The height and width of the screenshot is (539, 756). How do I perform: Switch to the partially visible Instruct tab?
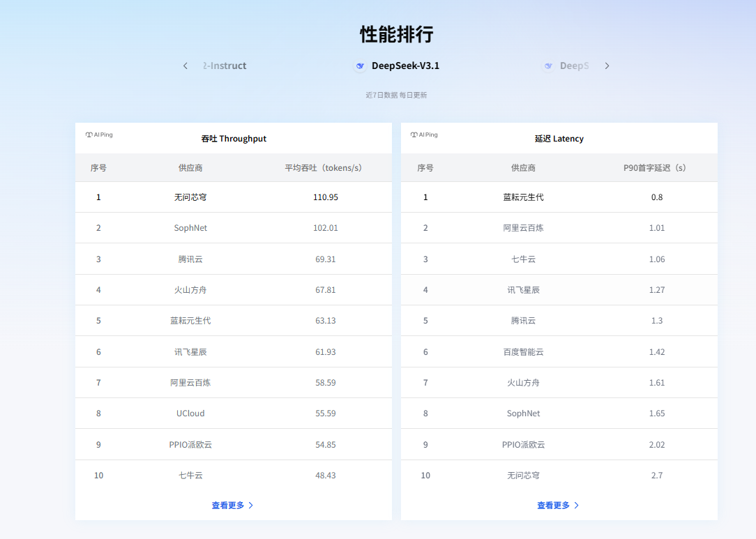[225, 66]
